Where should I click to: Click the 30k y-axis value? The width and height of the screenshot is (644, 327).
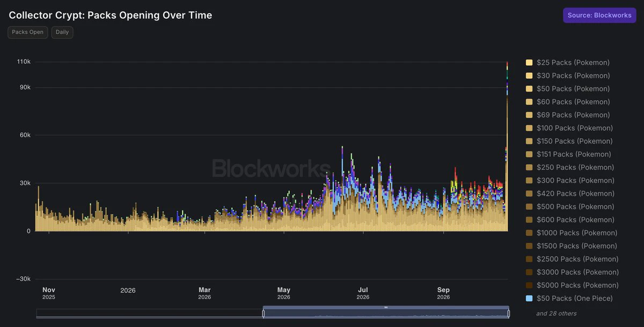[24, 183]
